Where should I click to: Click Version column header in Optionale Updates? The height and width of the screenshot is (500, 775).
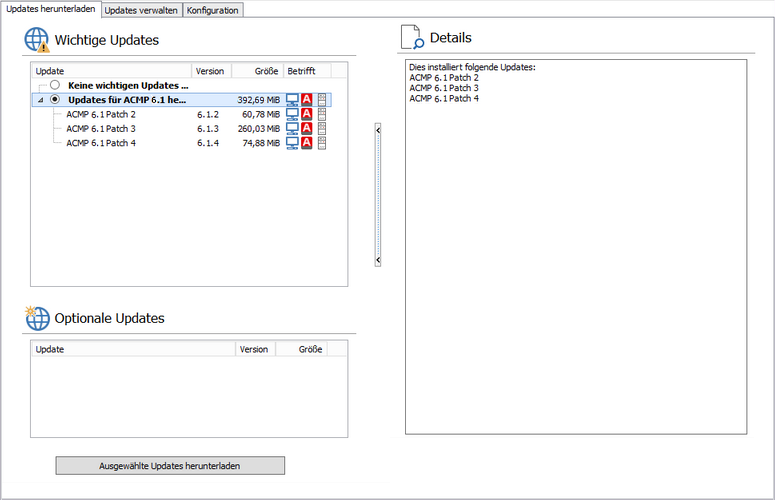point(256,349)
